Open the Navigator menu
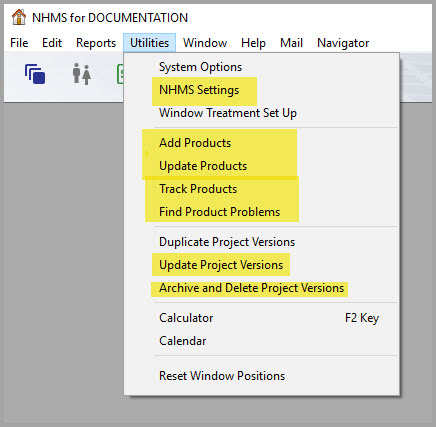This screenshot has width=436, height=427. pos(343,43)
